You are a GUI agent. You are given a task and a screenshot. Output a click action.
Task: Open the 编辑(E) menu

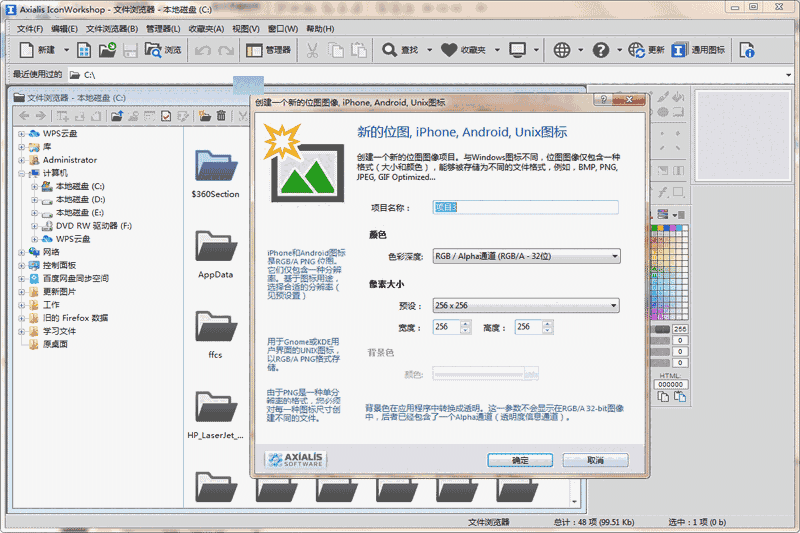click(64, 29)
